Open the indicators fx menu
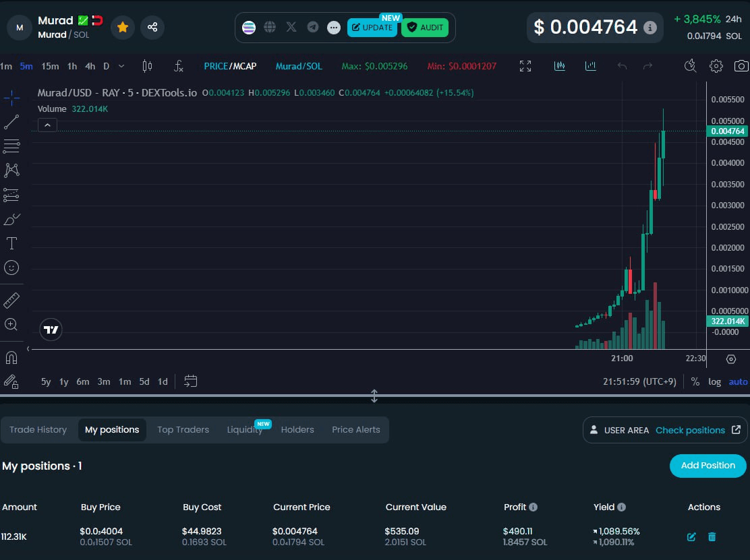750x560 pixels. point(179,67)
